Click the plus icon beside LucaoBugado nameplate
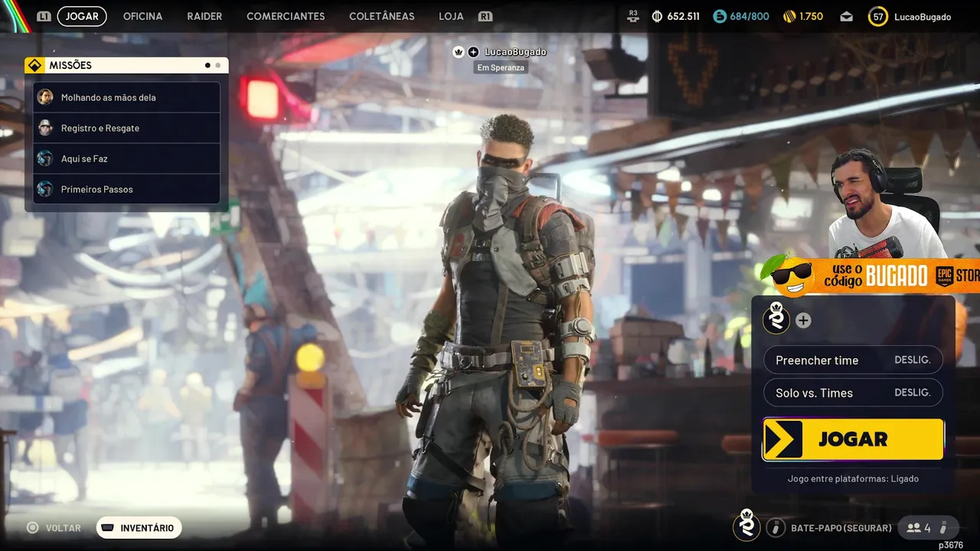This screenshot has width=980, height=551. coord(473,52)
